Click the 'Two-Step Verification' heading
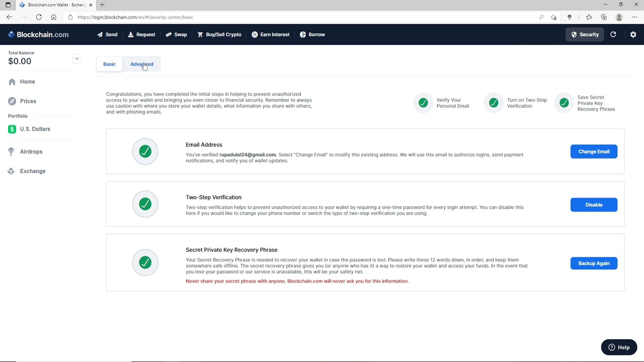This screenshot has width=644, height=362. 213,197
